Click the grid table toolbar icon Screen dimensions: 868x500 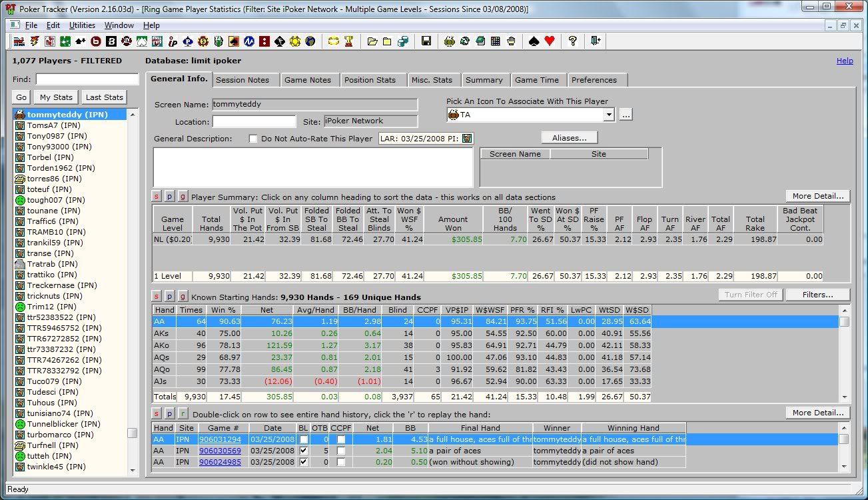pyautogui.click(x=496, y=41)
